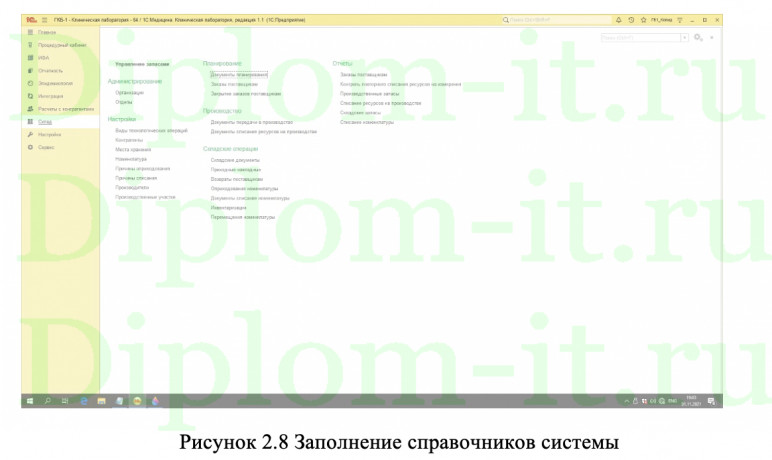Image resolution: width=772 pixels, height=460 pixels.
Task: Launch Edge browser from taskbar
Action: coord(84,401)
